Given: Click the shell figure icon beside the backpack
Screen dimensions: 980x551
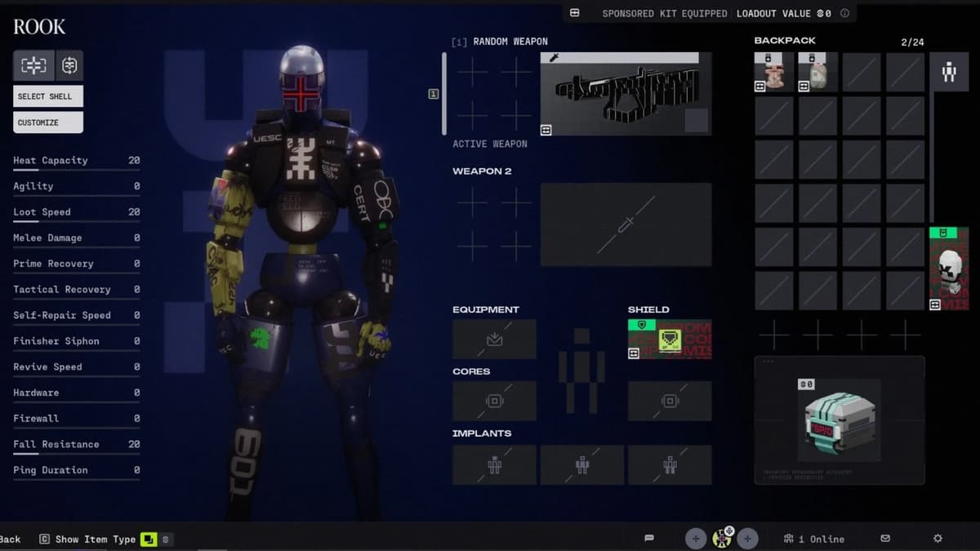Looking at the screenshot, I should coord(948,73).
